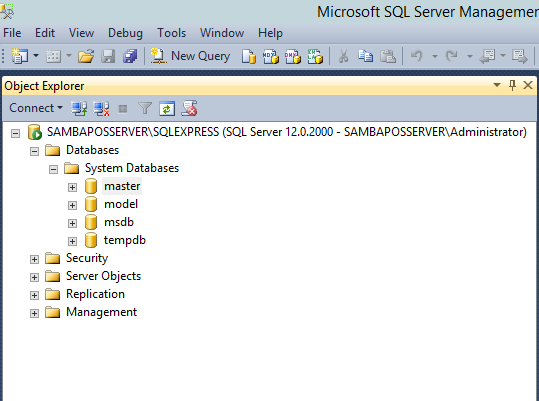Viewport: 539px width, 401px height.
Task: Select the tempdb database
Action: 125,240
